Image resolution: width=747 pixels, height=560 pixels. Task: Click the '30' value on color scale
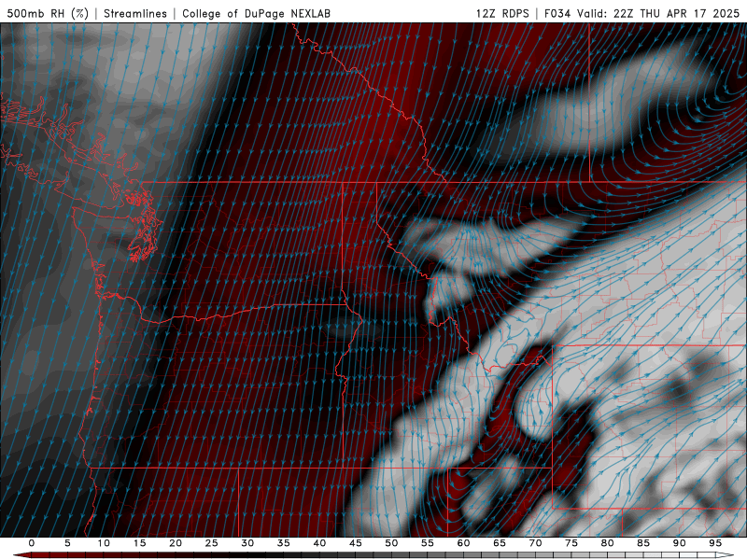(247, 543)
